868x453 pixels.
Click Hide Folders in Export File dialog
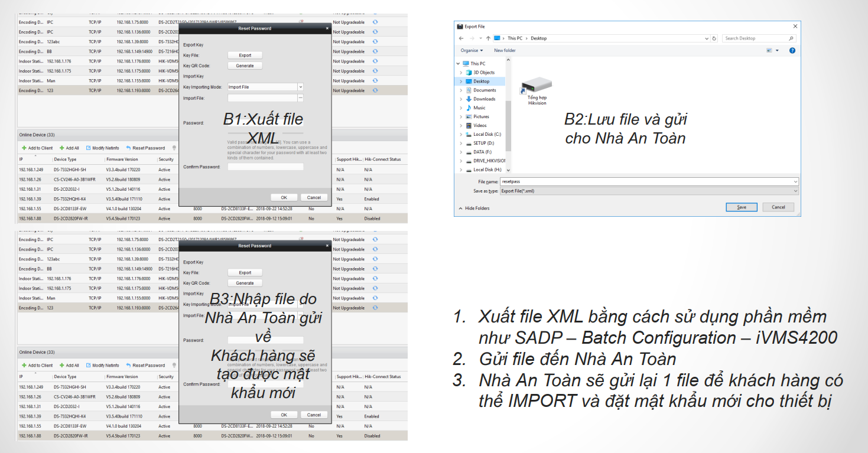tap(474, 208)
